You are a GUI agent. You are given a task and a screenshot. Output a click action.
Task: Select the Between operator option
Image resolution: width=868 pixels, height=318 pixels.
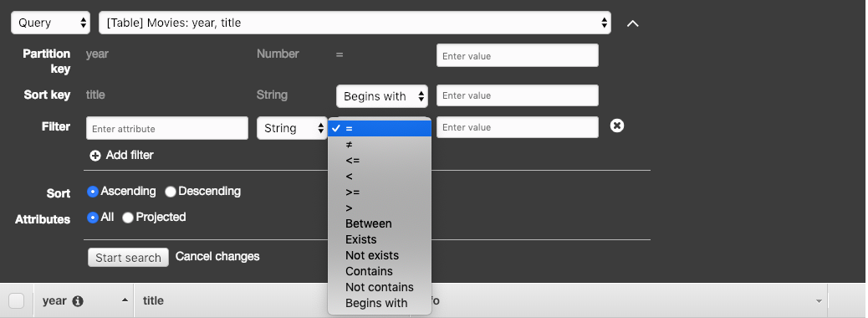click(x=380, y=223)
